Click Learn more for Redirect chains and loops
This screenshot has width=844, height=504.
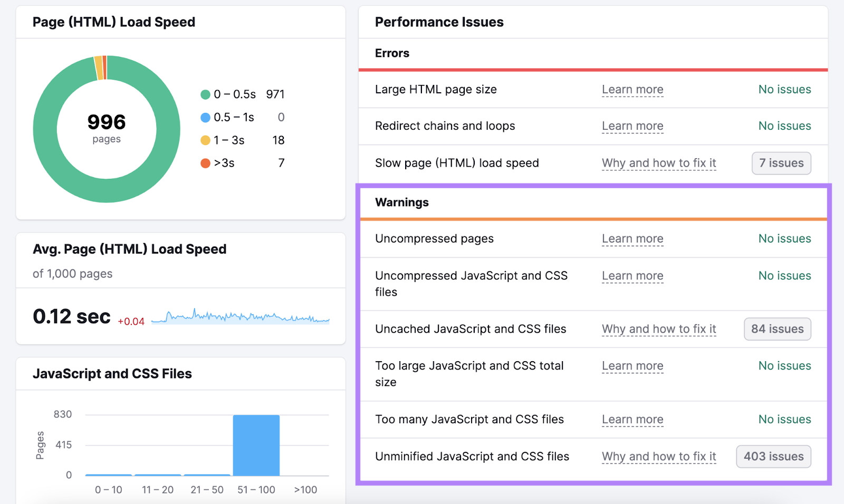pos(632,126)
